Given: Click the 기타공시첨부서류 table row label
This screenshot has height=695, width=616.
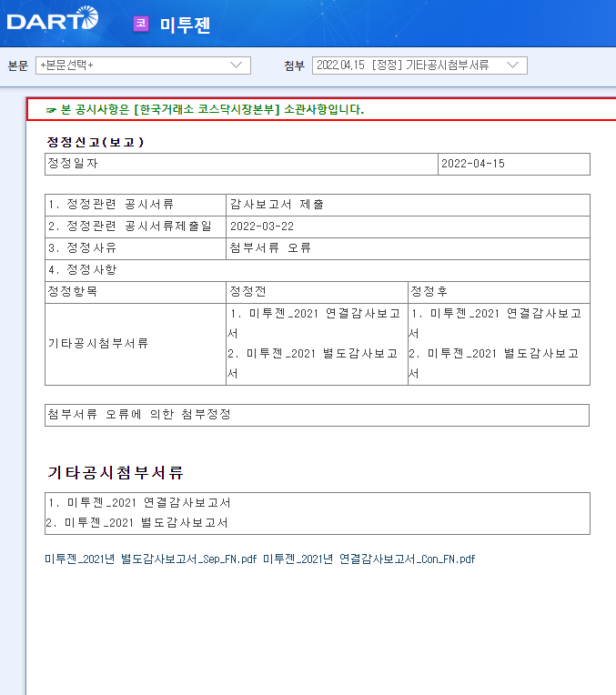Looking at the screenshot, I should click(x=98, y=344).
